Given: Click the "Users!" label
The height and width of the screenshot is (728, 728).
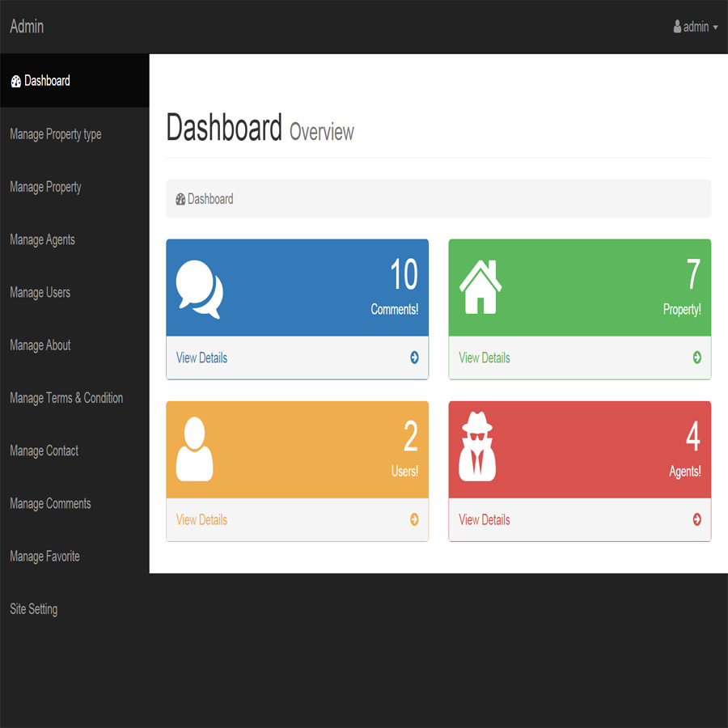Looking at the screenshot, I should pos(405,472).
